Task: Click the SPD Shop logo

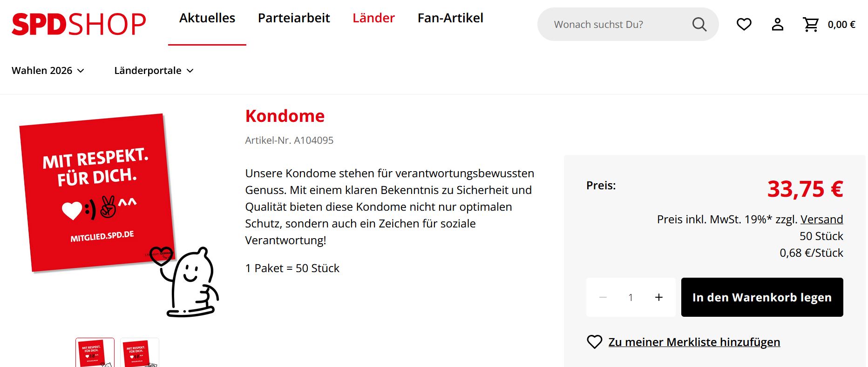Action: tap(79, 24)
